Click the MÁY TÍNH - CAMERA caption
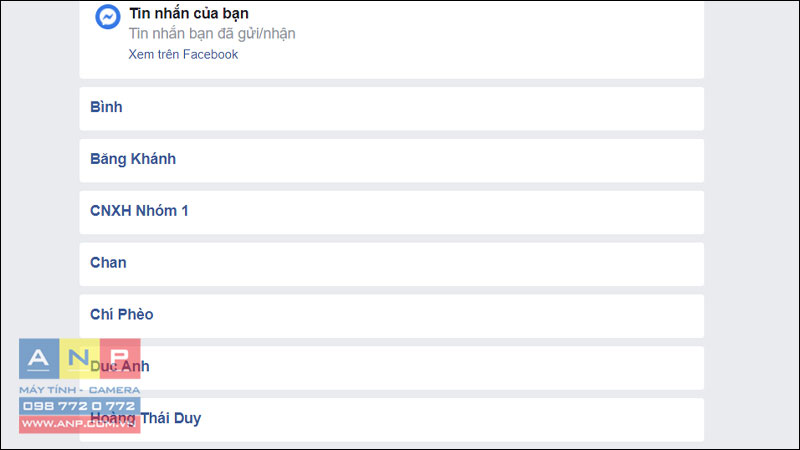 click(79, 390)
